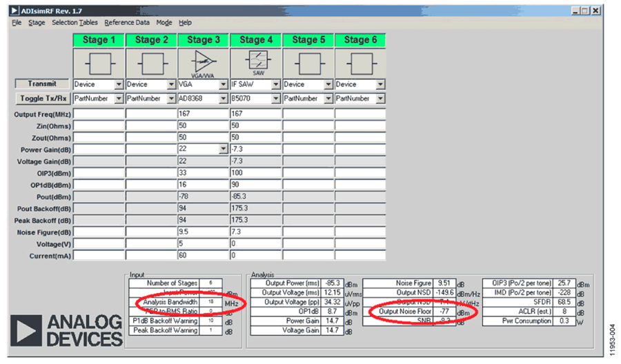The height and width of the screenshot is (364, 621).
Task: Open the Stage 3 Power Gain dropdown
Action: click(224, 149)
